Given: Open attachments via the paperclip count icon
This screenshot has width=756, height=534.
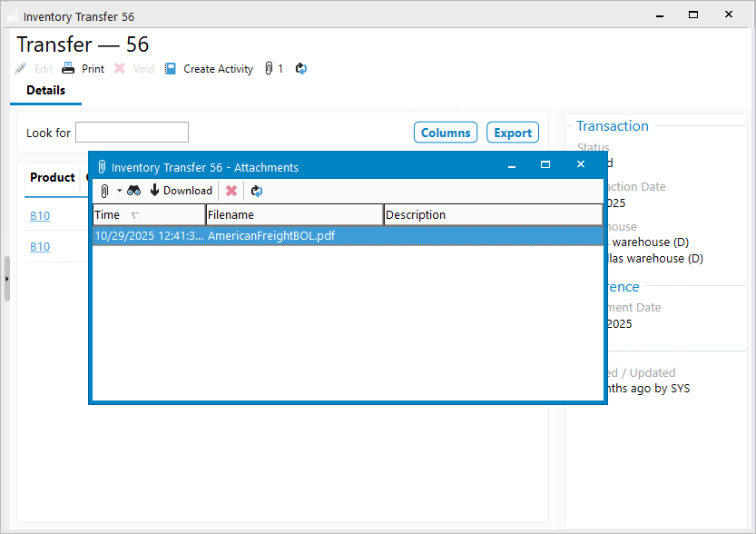Looking at the screenshot, I should 269,69.
